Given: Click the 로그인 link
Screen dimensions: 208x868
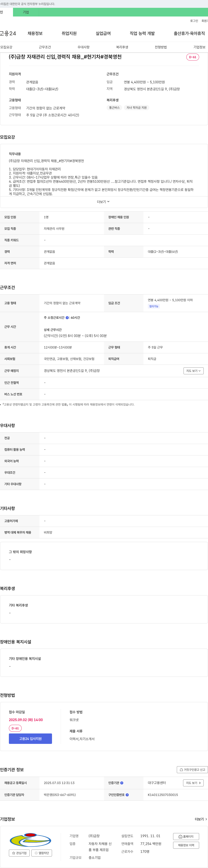Looking at the screenshot, I should [x=194, y=21].
